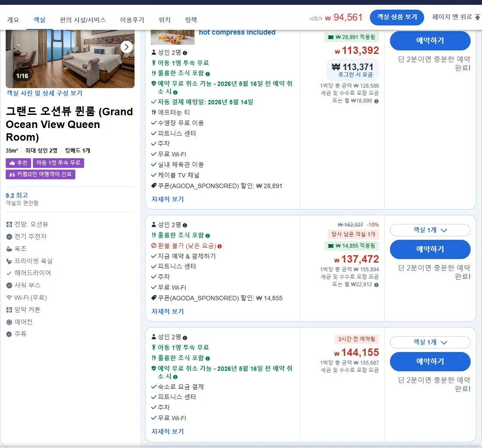Switch to the 이용후기 tab
Screen dimensions: 482x448
click(132, 20)
